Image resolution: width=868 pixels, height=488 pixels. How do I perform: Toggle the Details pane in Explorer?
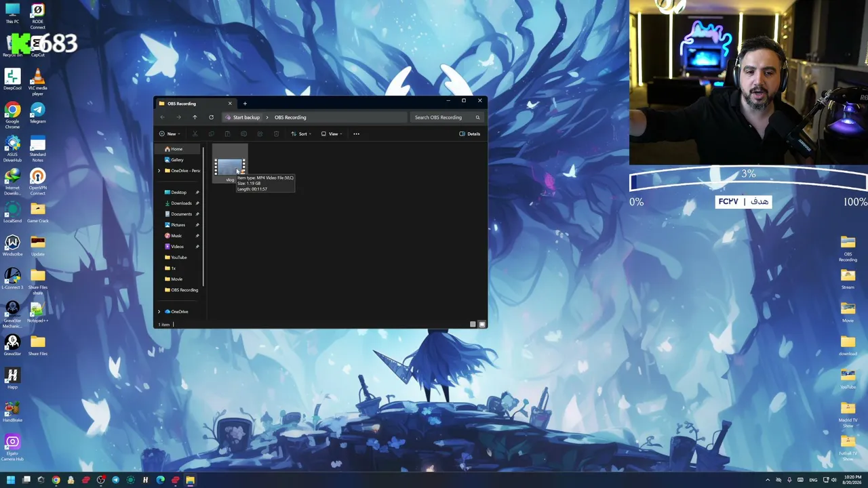469,134
